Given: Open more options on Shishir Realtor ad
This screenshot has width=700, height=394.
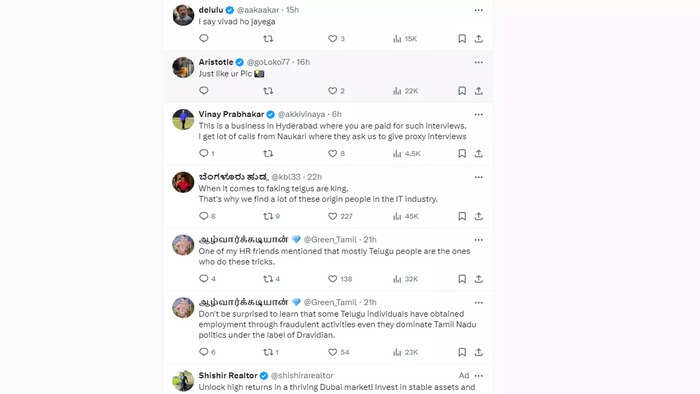Looking at the screenshot, I should 479,376.
